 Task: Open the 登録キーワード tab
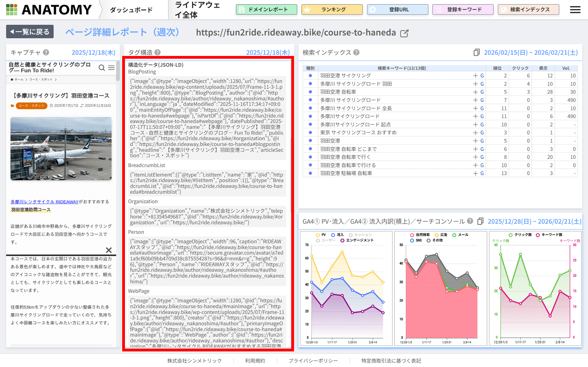tap(463, 10)
